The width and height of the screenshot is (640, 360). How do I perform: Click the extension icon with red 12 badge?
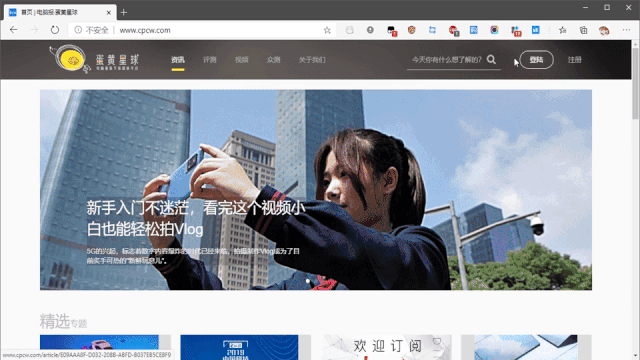click(516, 31)
